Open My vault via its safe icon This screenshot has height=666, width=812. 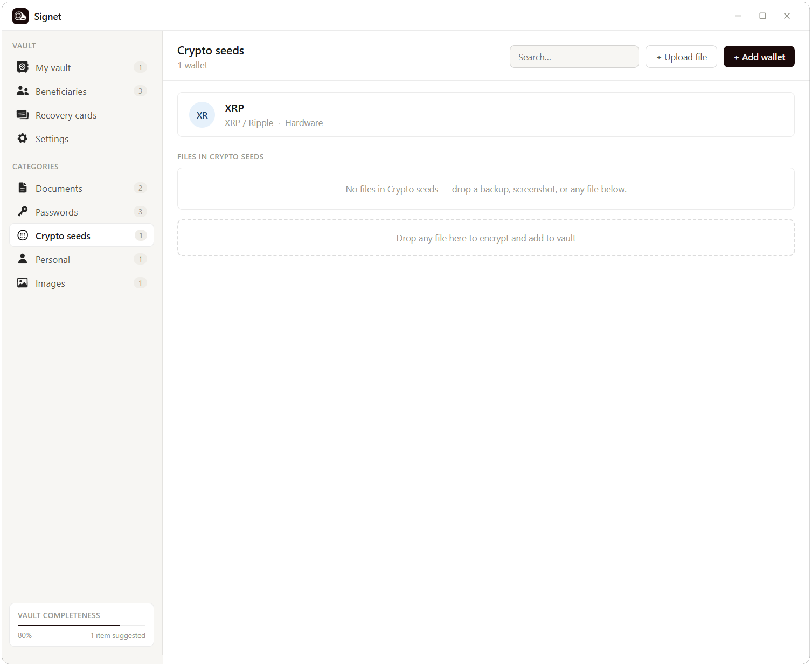click(23, 67)
